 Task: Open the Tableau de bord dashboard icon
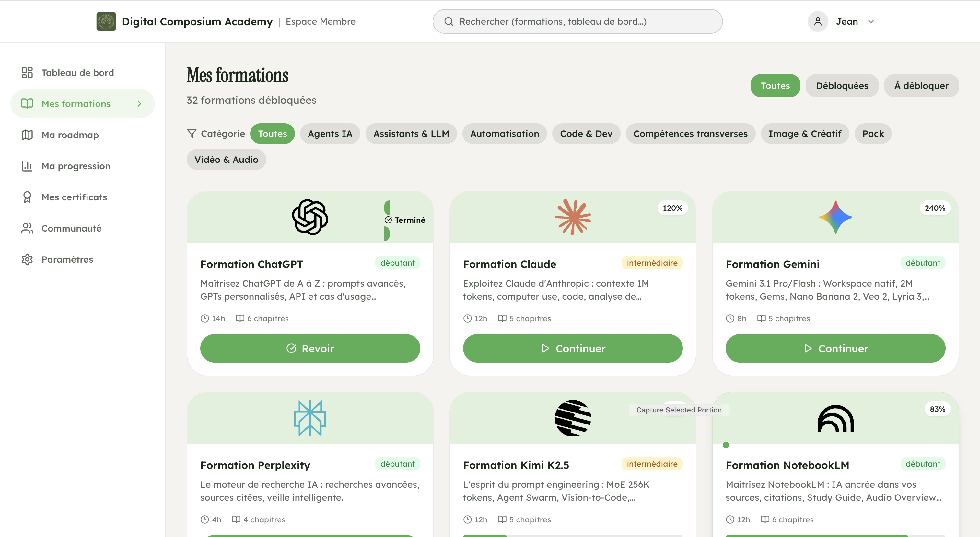click(27, 73)
